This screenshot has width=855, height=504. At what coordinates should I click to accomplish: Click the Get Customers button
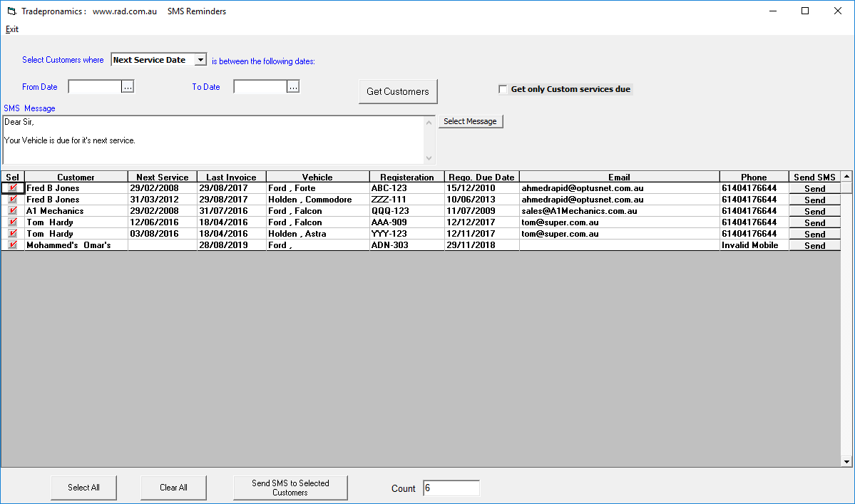(398, 91)
